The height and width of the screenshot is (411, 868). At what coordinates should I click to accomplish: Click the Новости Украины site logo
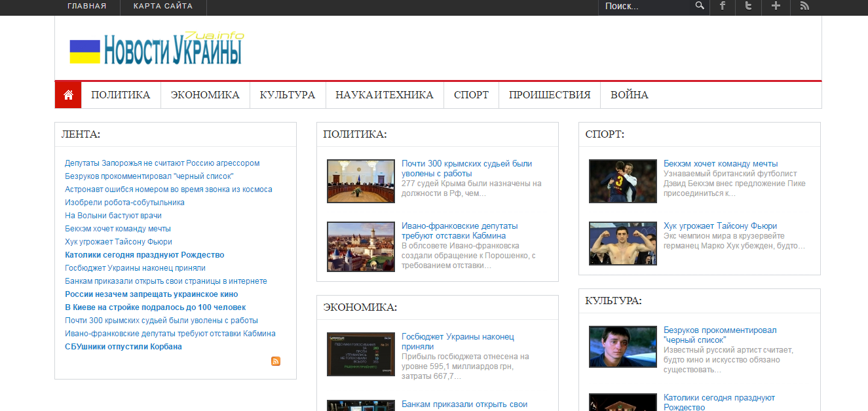tap(156, 49)
